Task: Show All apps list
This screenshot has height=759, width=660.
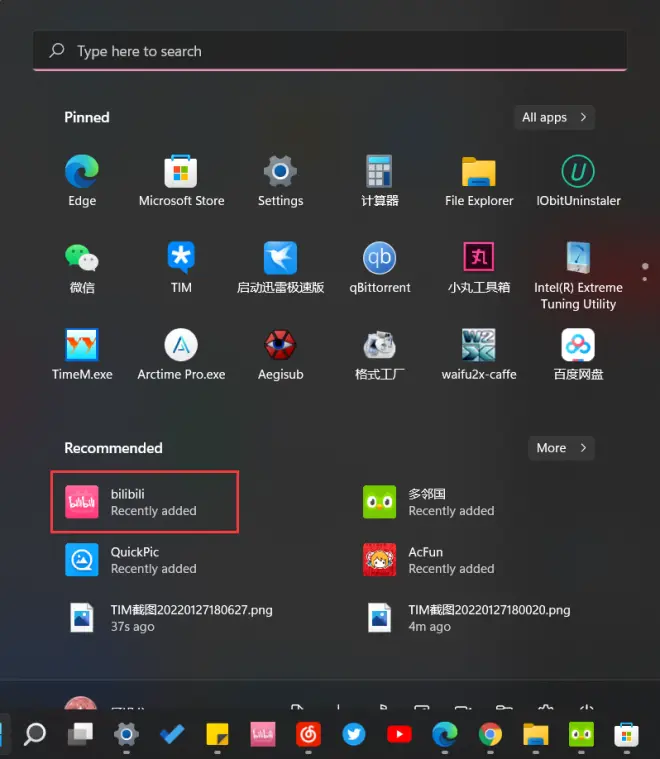Action: (554, 117)
